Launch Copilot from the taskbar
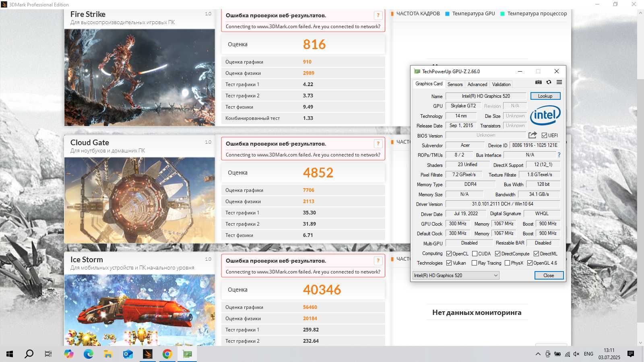Image resolution: width=644 pixels, height=362 pixels. [69, 354]
